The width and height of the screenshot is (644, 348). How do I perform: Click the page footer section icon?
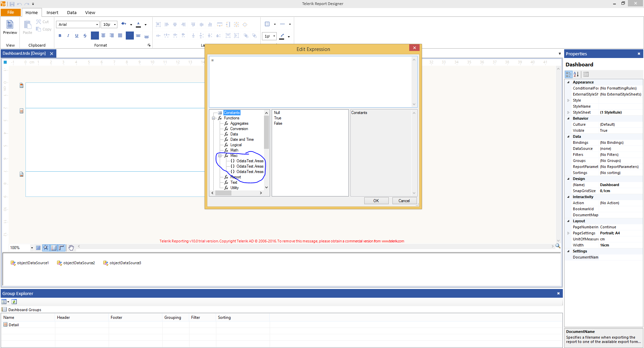21,174
